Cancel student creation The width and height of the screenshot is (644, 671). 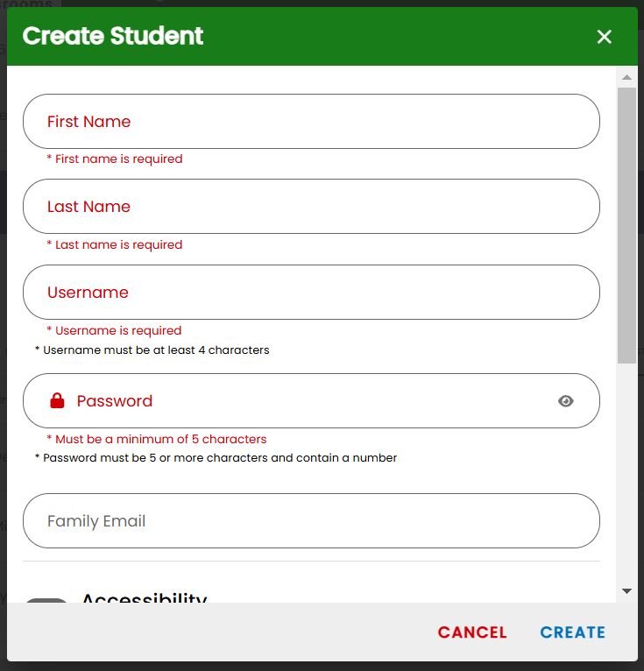tap(472, 632)
